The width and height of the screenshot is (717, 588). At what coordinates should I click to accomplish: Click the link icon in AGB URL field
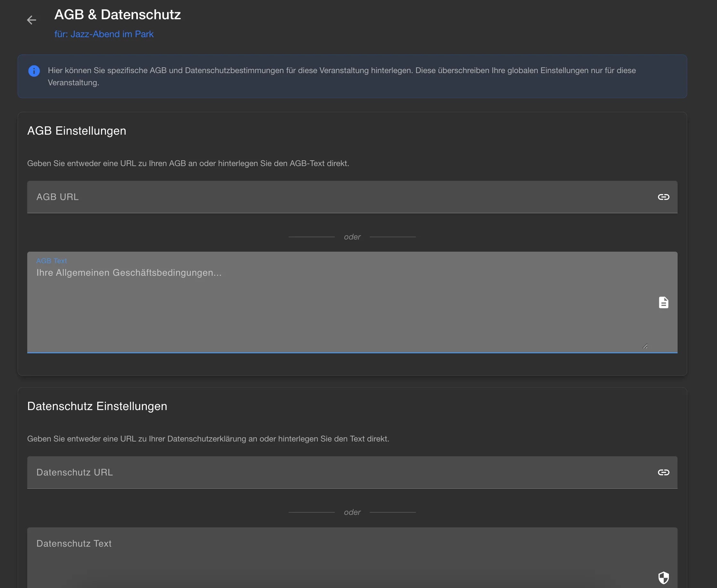(x=663, y=197)
